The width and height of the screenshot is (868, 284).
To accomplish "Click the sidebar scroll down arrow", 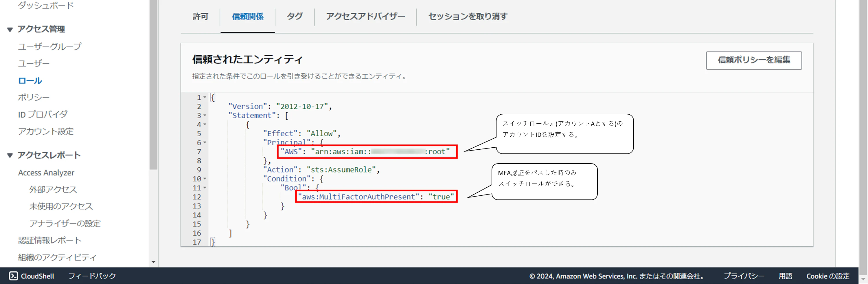I will click(154, 262).
